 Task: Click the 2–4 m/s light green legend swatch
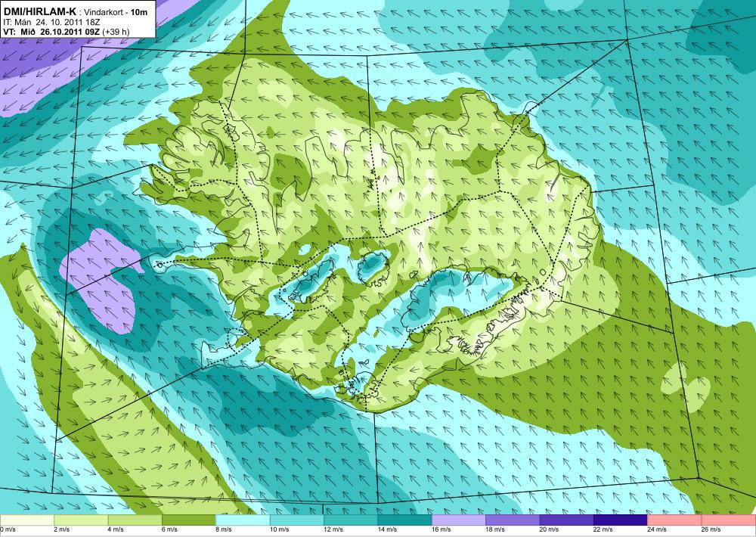[81, 520]
